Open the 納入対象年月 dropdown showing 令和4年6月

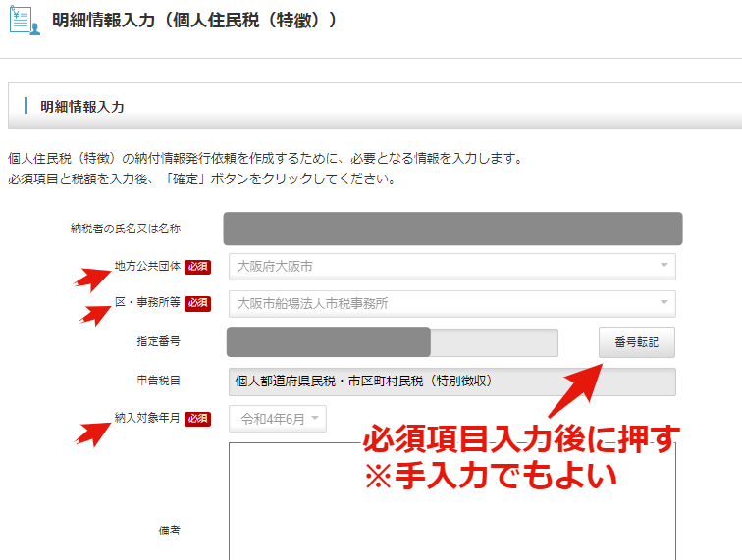[278, 419]
